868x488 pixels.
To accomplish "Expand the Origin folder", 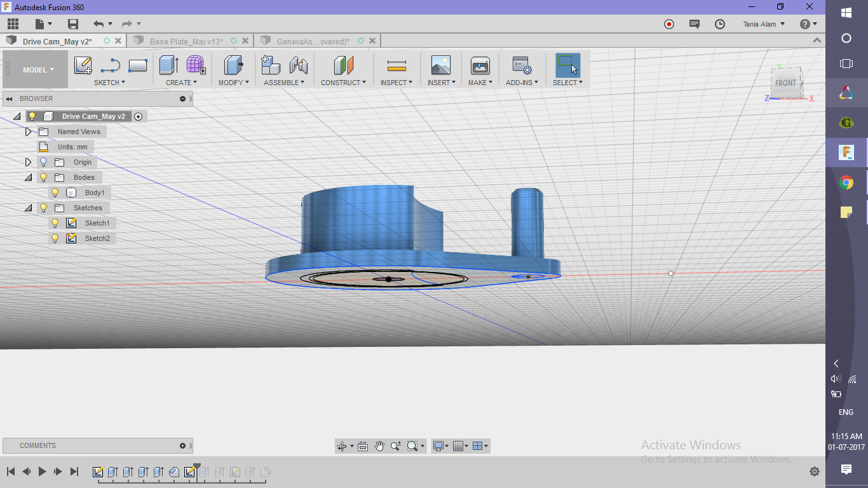I will 28,162.
